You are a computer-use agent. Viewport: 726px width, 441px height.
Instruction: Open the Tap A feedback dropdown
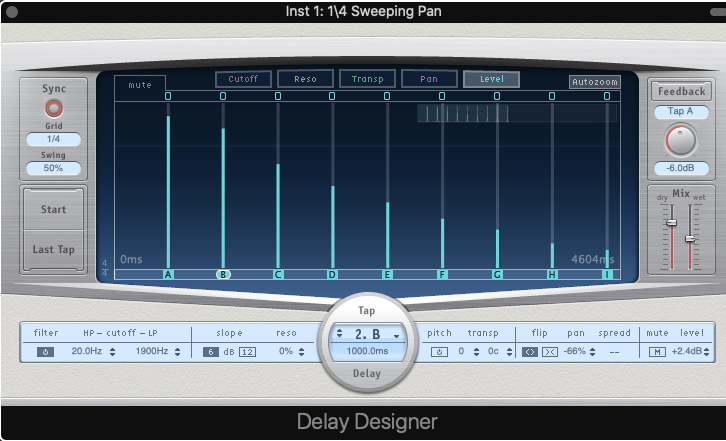pyautogui.click(x=681, y=112)
